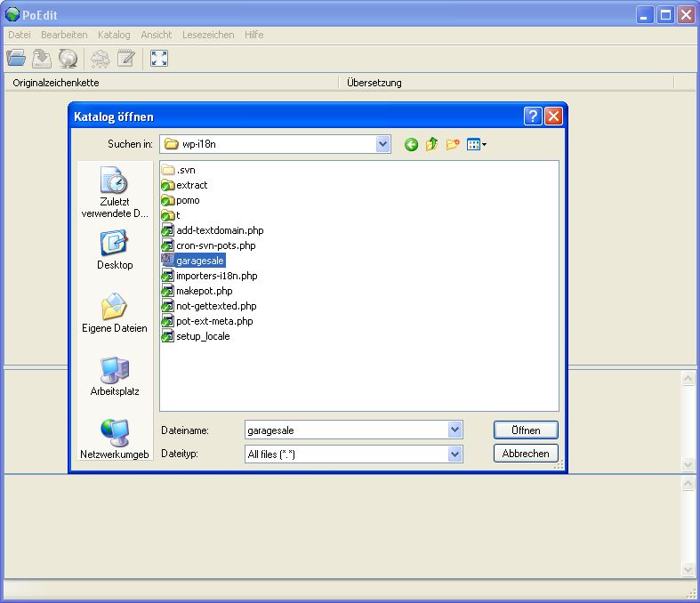Click the automatic translation toolbar icon
700x603 pixels.
[100, 59]
